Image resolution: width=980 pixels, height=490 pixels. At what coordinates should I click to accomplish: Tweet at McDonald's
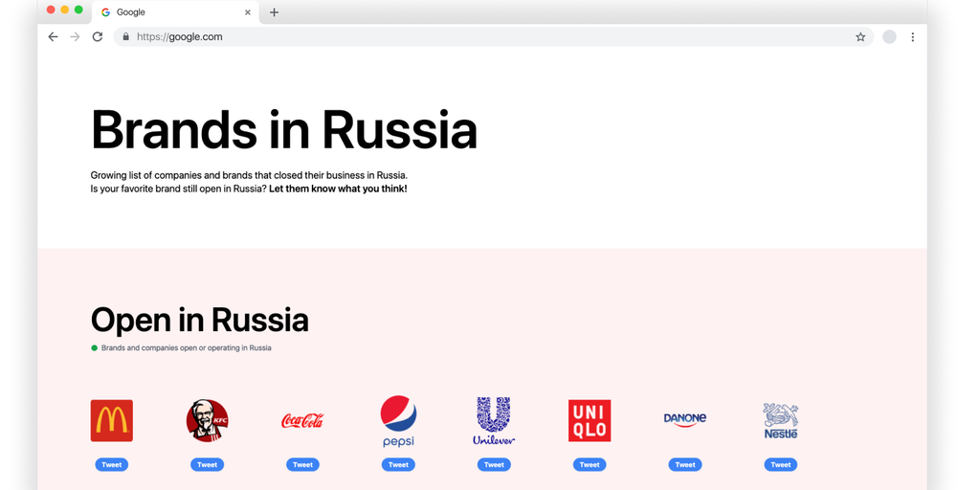click(x=112, y=464)
